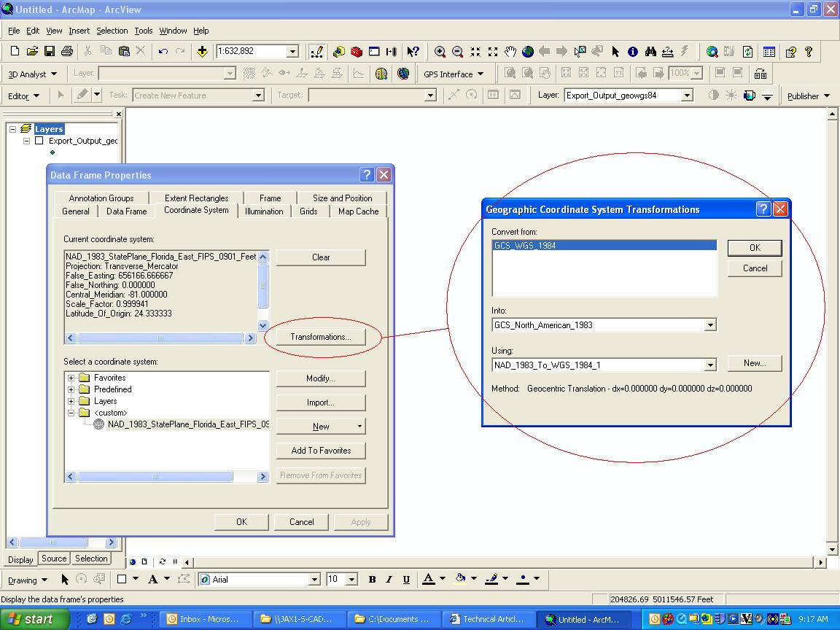Click New... in the Transformations dialog
Viewport: 840px width, 630px height.
tap(755, 363)
